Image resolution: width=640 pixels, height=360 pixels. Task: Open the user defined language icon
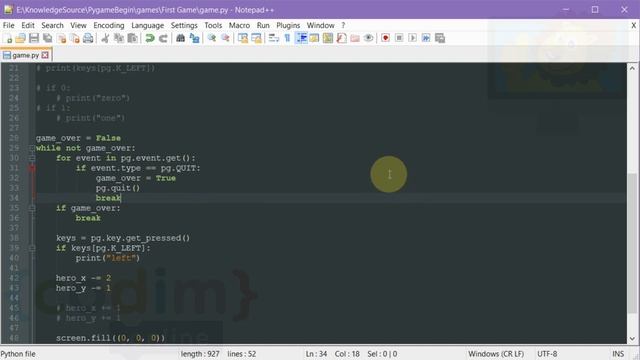[x=314, y=38]
